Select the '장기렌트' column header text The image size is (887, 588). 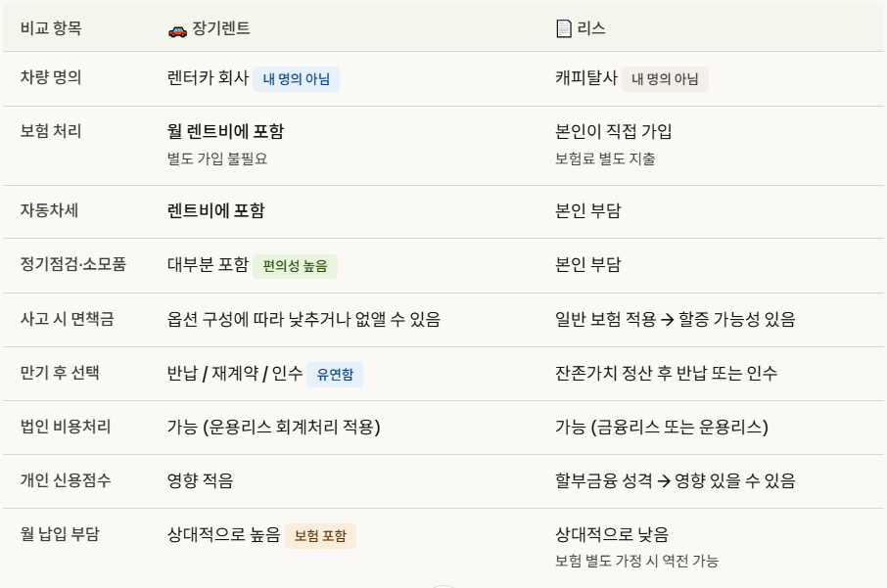(221, 28)
